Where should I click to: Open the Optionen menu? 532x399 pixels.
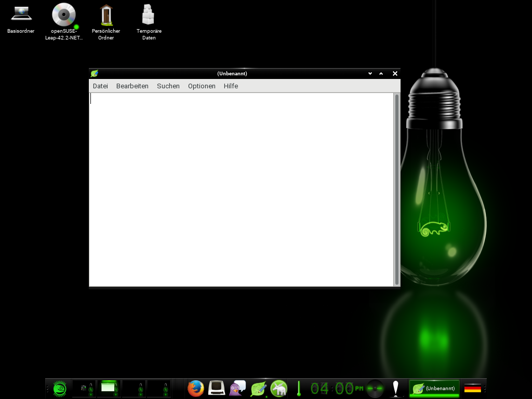point(202,86)
